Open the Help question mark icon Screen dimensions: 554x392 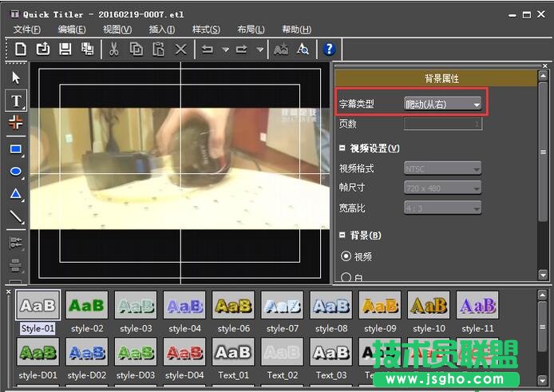[328, 49]
